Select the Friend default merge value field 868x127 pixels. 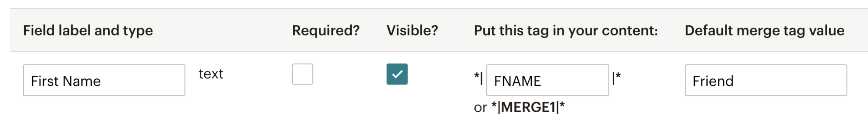pyautogui.click(x=766, y=80)
